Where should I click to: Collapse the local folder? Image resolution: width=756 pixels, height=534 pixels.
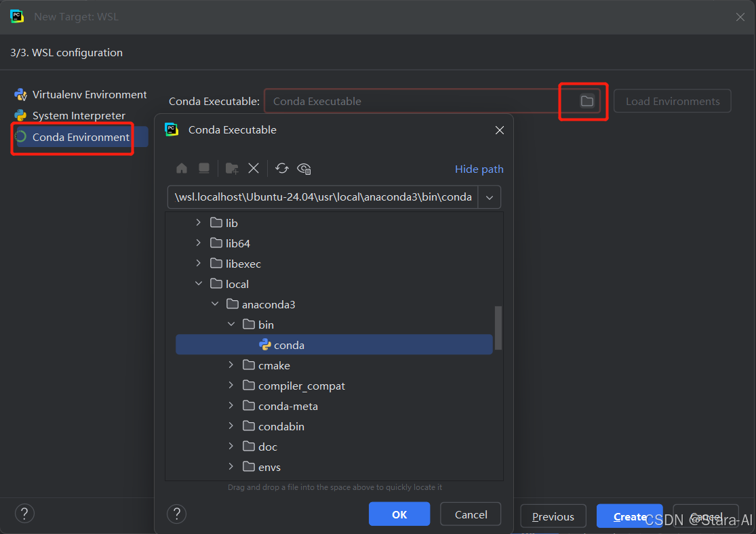pyautogui.click(x=198, y=283)
